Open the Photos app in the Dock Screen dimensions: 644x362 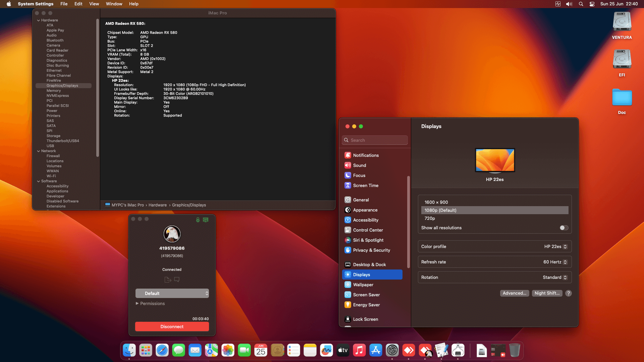point(228,351)
